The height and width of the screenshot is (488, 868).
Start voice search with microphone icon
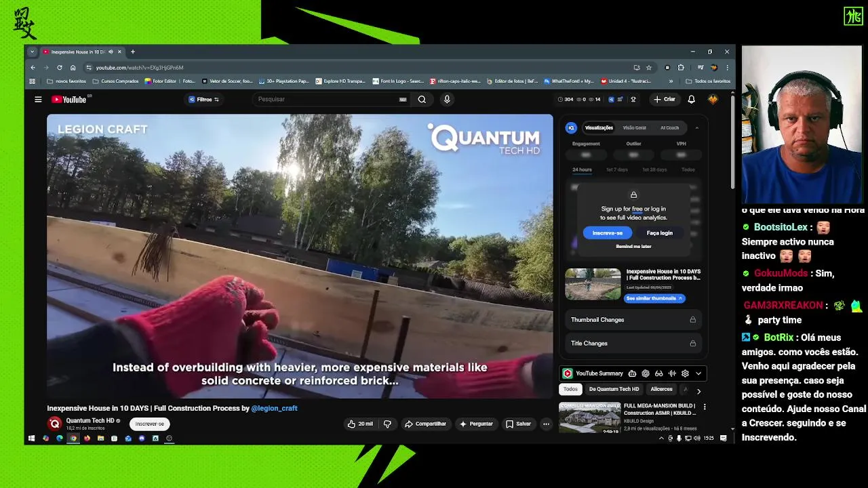[x=446, y=100]
